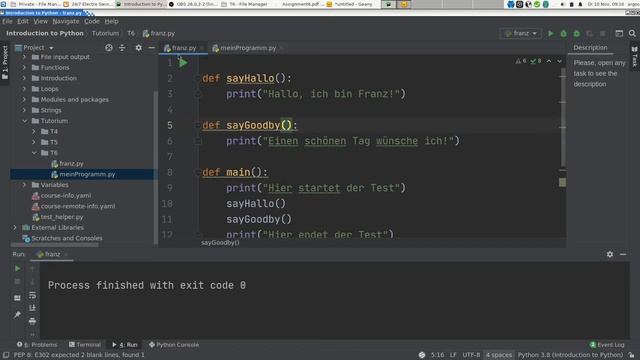Pin the Run tab with the pin icon
640x360 pixels.
(x=17, y=315)
